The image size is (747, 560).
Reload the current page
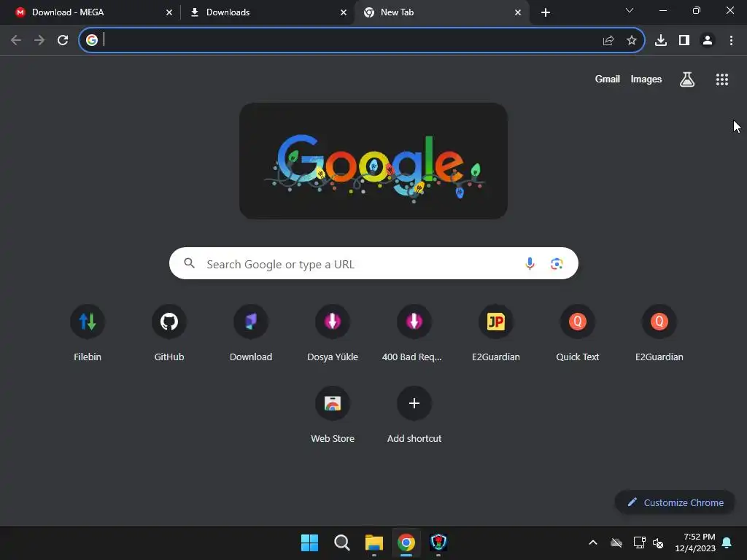pyautogui.click(x=63, y=40)
